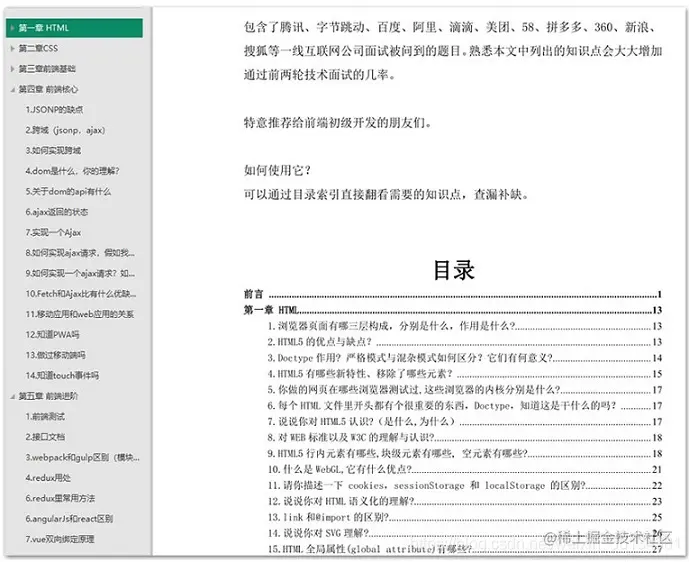Select the 第五章 前端进阶 bookmark label
The image size is (689, 562).
pos(48,396)
